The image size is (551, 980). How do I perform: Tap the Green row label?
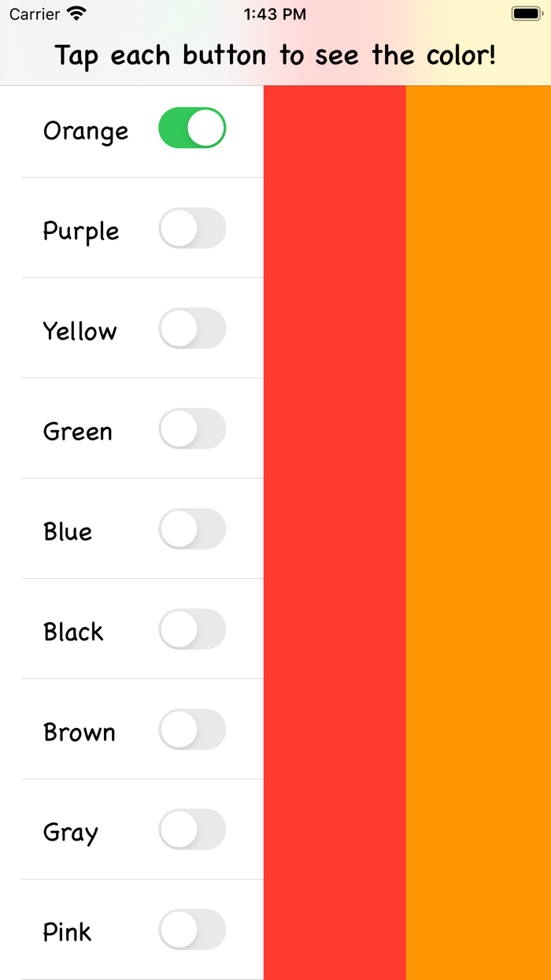[77, 432]
